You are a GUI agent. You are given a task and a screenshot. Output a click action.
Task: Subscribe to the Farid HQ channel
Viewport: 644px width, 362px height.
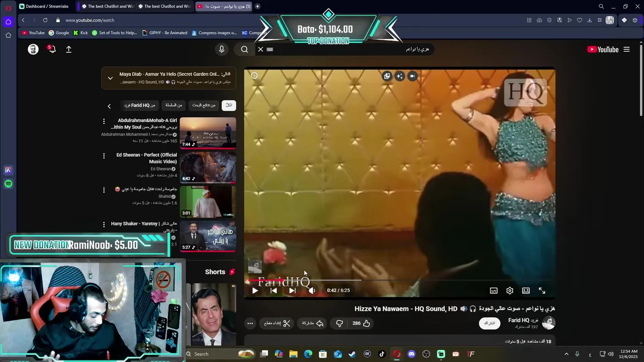[x=490, y=323]
